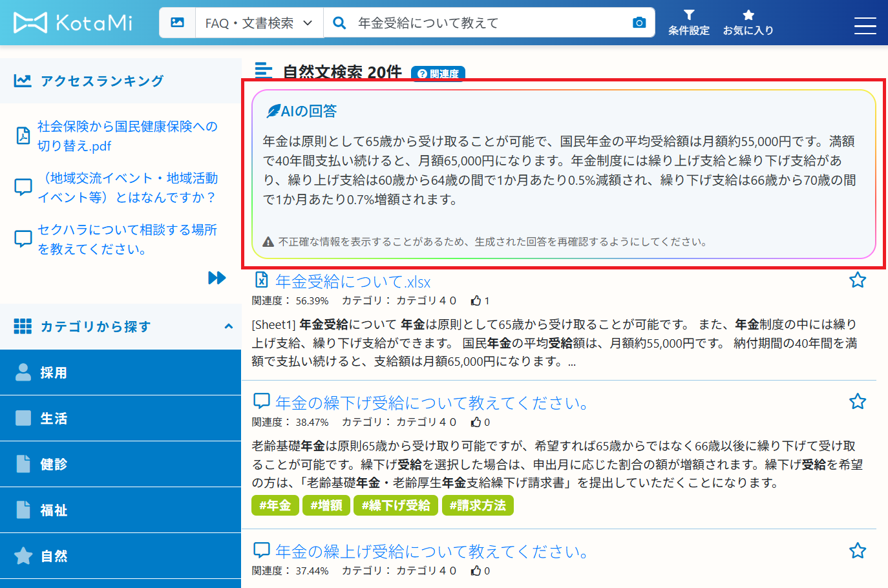This screenshot has height=588, width=888.
Task: Click the camera icon in search field
Action: coord(639,23)
